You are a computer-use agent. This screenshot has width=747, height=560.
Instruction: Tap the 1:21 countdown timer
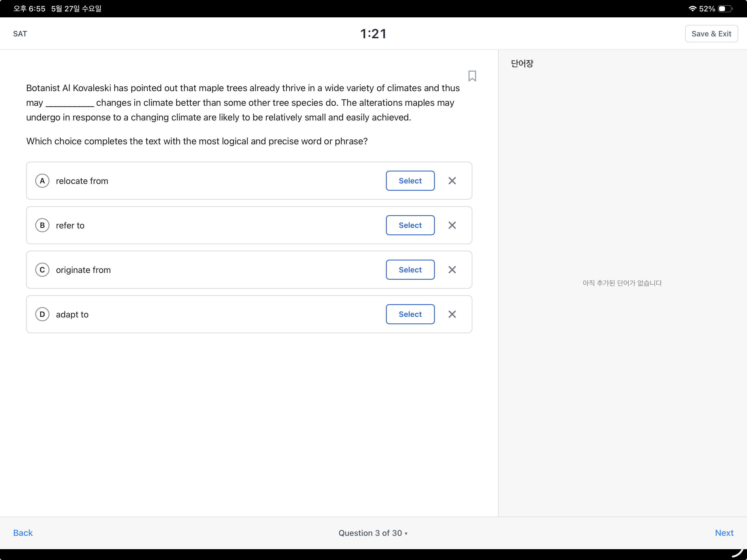pos(373,34)
